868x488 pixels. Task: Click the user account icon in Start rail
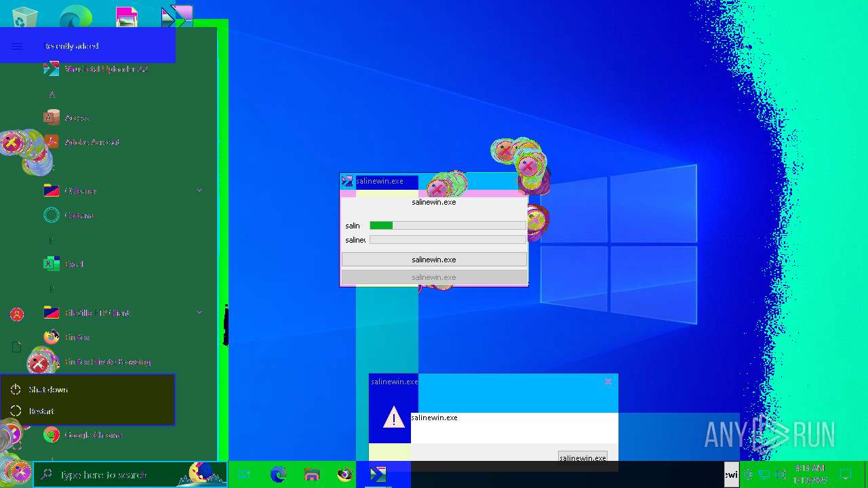[17, 314]
